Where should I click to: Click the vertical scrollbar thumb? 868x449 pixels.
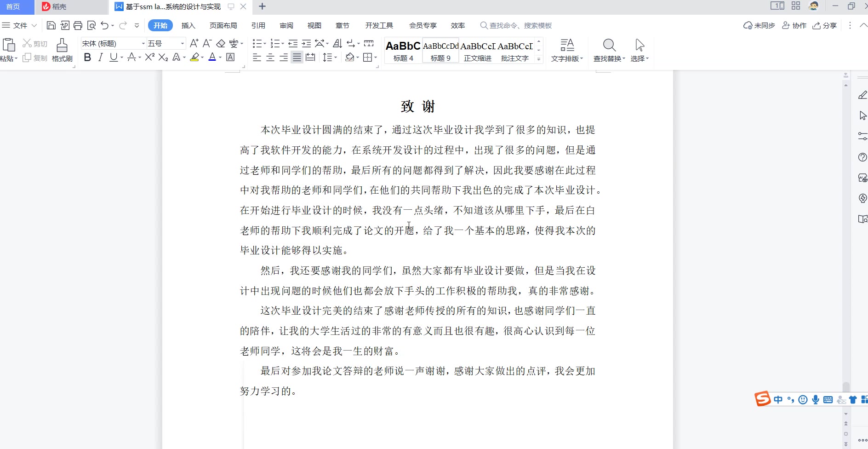(x=846, y=387)
